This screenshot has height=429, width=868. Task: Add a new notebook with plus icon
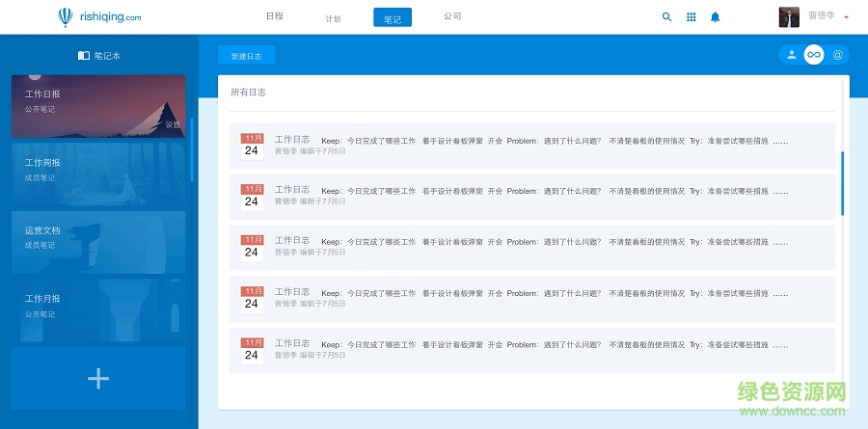(x=98, y=379)
